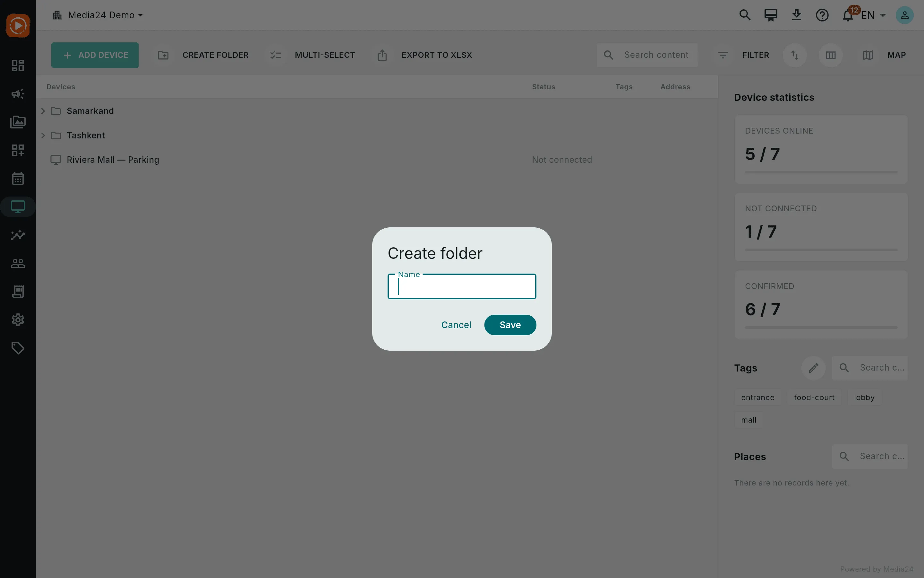Expand the Tashkent folder chevron

click(x=43, y=135)
